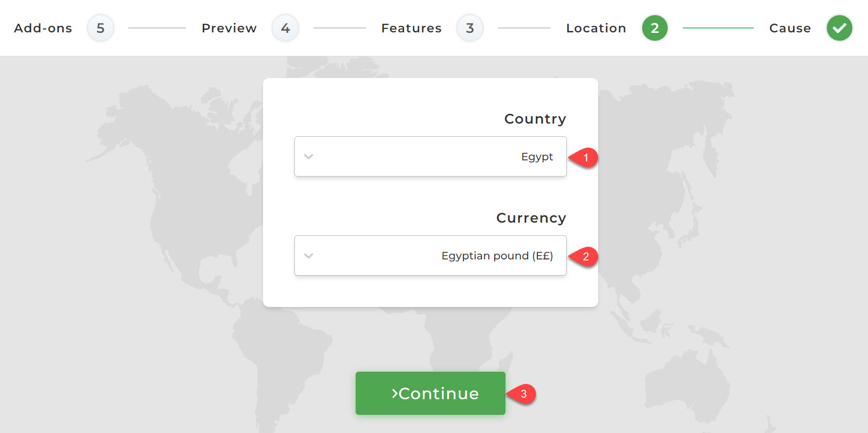Click the step 4 circle icon
This screenshot has height=433, width=868.
point(285,28)
